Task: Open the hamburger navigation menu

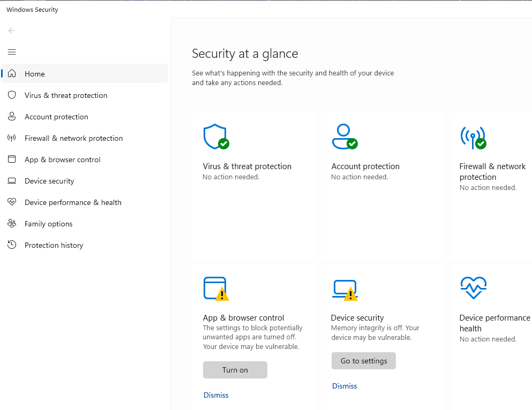Action: [12, 52]
